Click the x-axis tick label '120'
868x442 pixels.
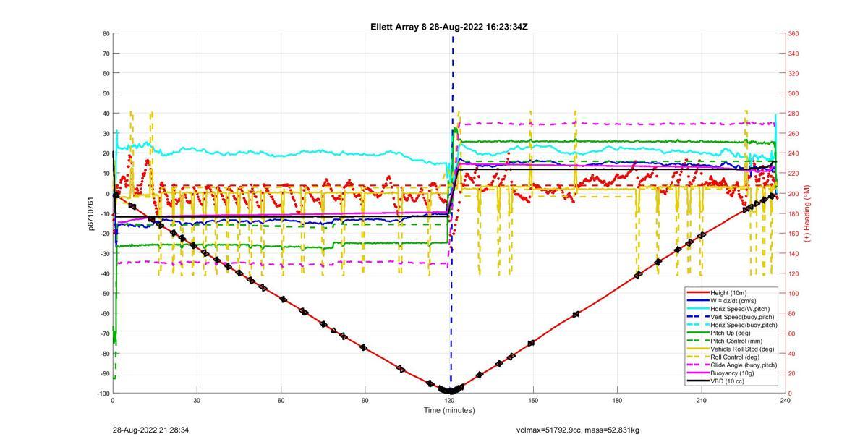(449, 400)
